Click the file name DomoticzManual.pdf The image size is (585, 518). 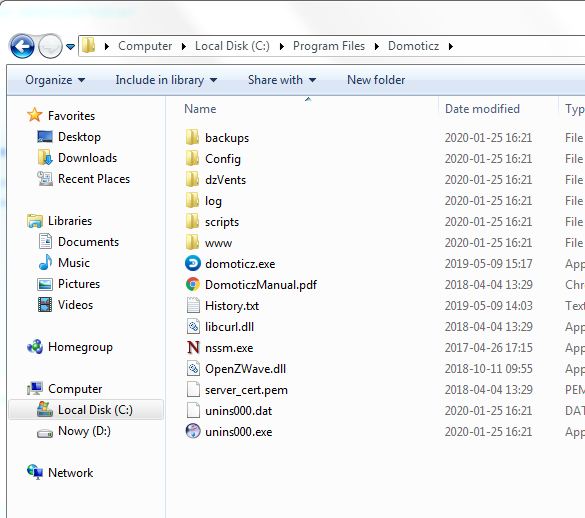coord(261,285)
